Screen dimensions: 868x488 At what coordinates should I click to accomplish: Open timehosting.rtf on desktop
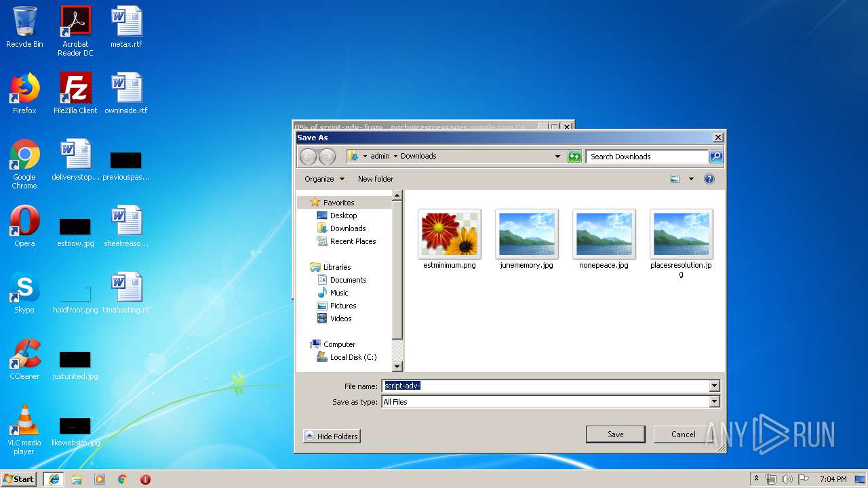[x=126, y=293]
